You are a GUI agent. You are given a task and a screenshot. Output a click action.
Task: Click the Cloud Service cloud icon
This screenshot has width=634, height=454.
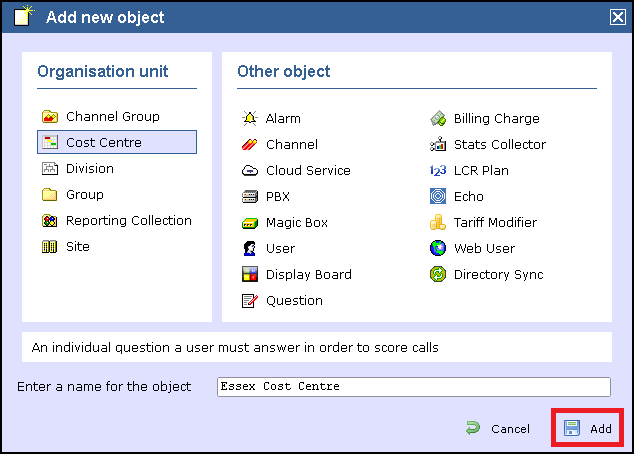(x=249, y=171)
